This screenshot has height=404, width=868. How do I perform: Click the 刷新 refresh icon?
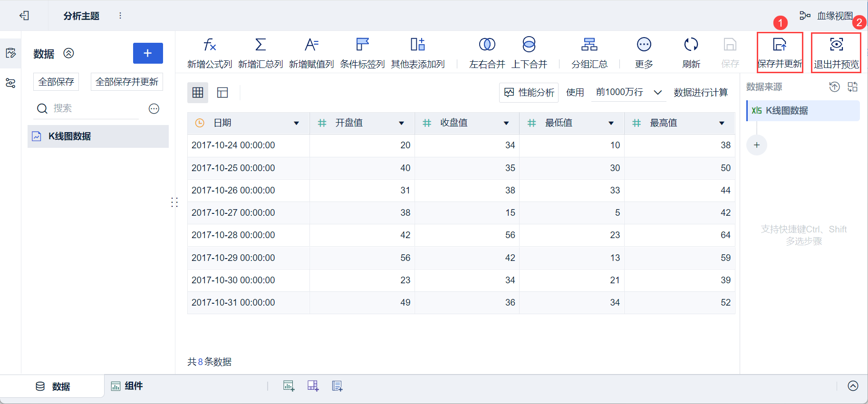[x=691, y=45]
